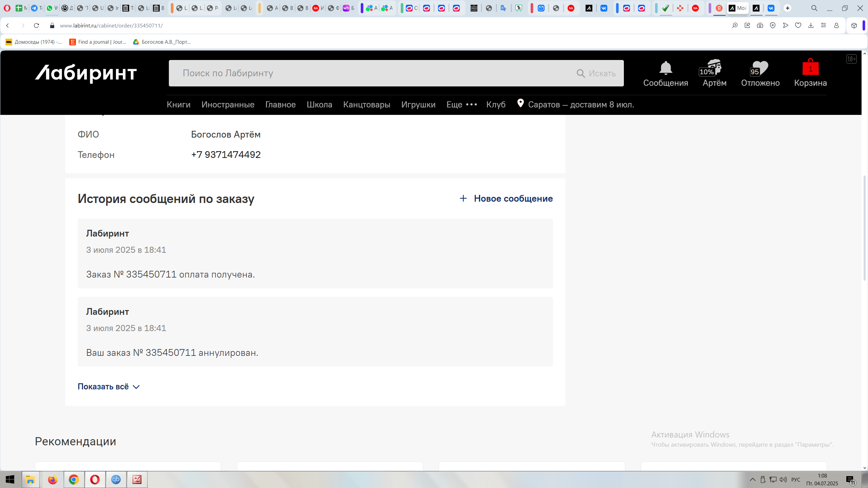Launch Firefox from taskbar
The height and width of the screenshot is (488, 868).
53,480
